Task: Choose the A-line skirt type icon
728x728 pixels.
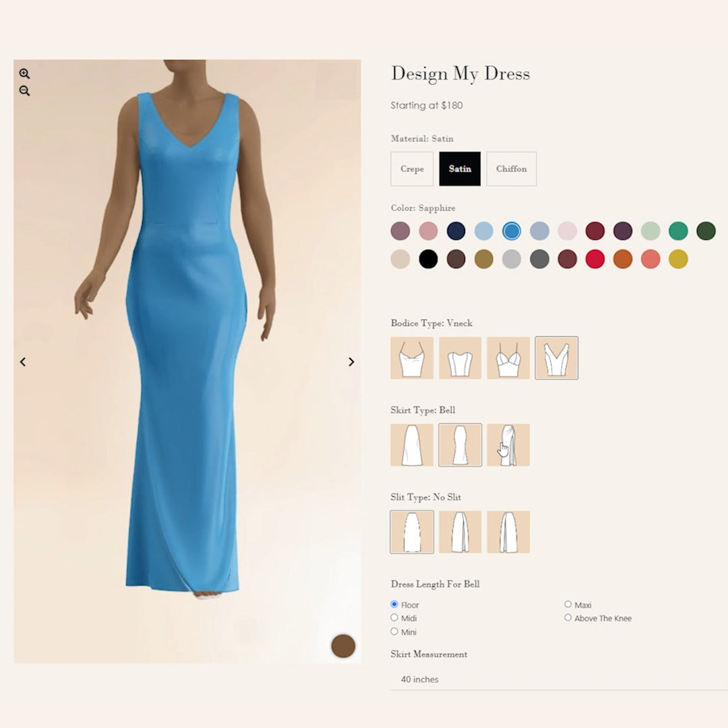Action: point(412,445)
